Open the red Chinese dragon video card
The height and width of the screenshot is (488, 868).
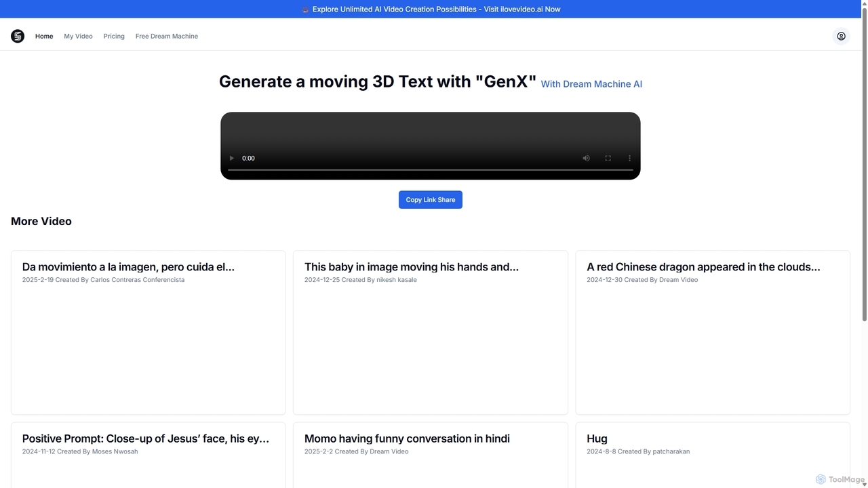pyautogui.click(x=713, y=332)
